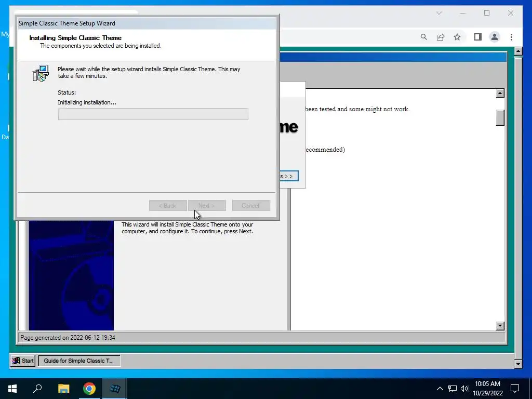Open the Windows Start menu
This screenshot has height=399, width=532.
click(x=12, y=389)
